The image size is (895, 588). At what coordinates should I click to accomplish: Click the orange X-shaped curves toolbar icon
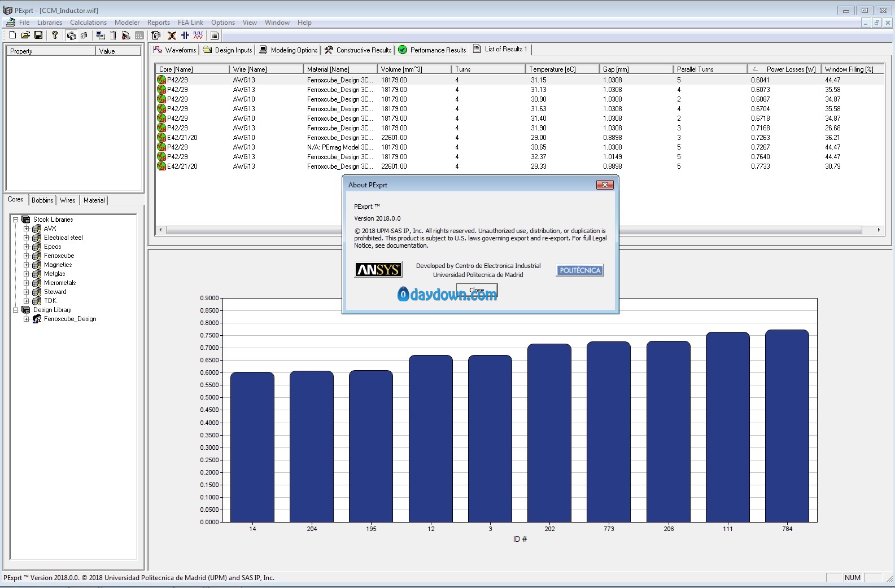point(172,35)
